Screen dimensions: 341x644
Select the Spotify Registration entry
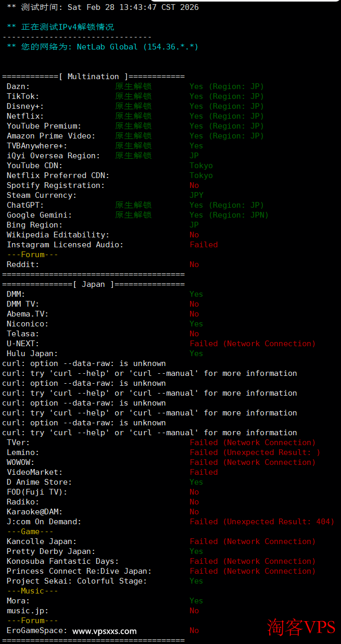click(x=55, y=185)
